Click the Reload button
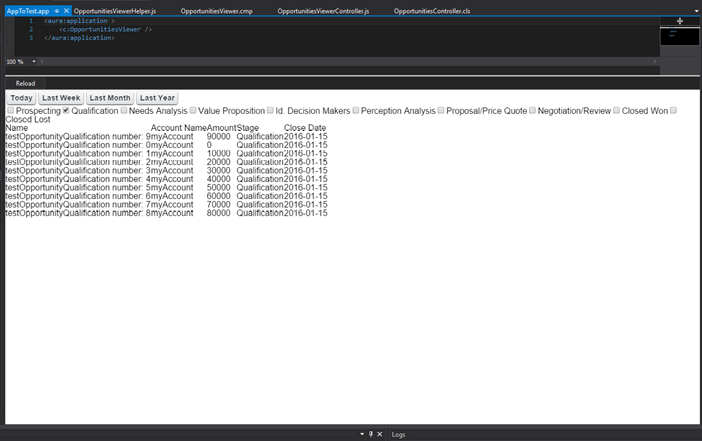Image resolution: width=702 pixels, height=441 pixels. point(25,83)
